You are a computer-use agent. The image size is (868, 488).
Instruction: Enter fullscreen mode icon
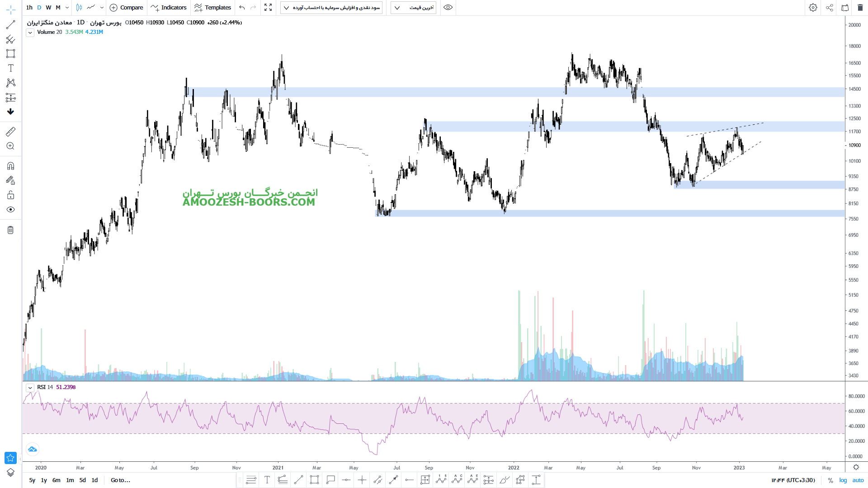(x=268, y=8)
